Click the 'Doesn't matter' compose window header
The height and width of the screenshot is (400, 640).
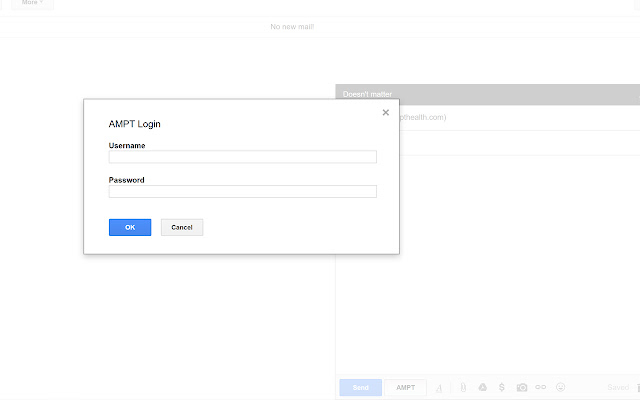[x=487, y=94]
